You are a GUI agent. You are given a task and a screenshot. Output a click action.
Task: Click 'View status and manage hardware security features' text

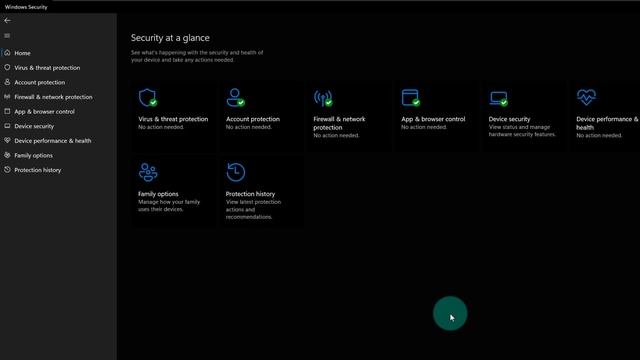(522, 131)
